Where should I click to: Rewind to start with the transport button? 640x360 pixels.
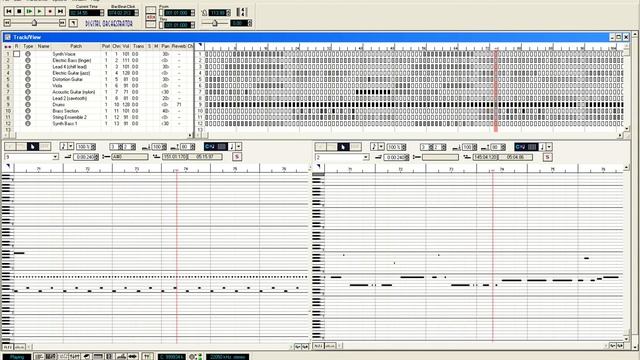click(x=9, y=11)
